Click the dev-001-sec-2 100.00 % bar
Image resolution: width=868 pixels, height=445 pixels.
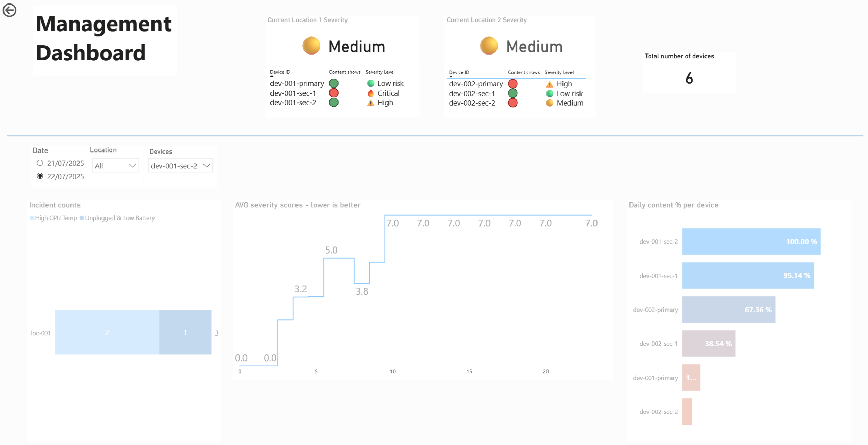point(751,241)
